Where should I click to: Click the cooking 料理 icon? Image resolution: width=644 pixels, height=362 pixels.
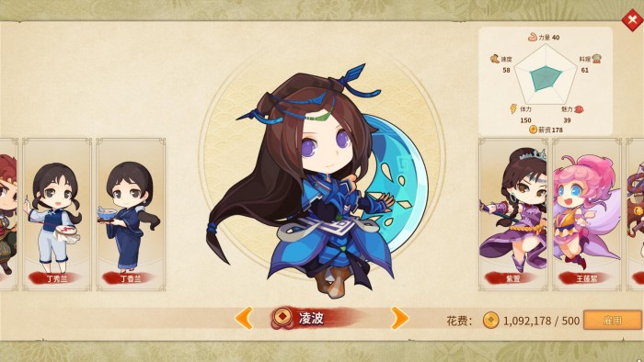point(597,59)
